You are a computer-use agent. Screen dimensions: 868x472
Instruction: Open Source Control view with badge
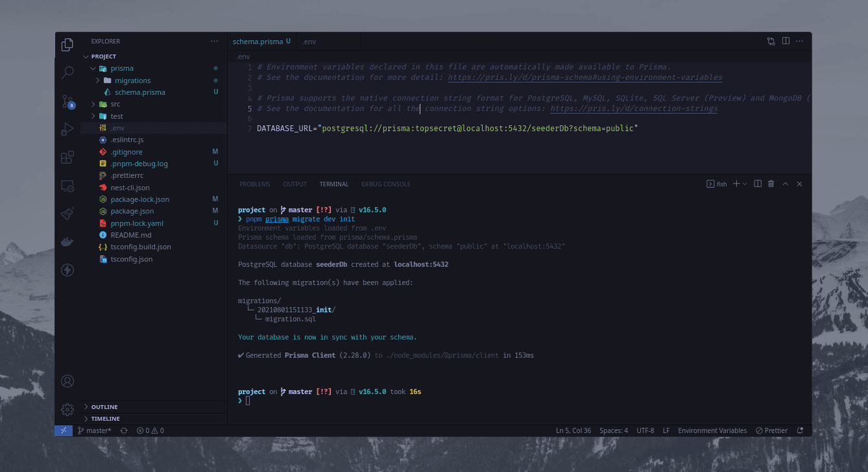point(67,101)
